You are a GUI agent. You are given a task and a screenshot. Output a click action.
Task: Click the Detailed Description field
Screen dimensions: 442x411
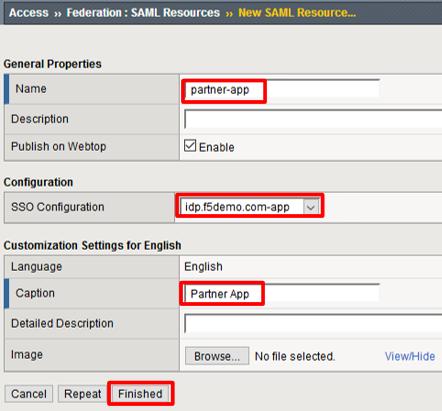click(313, 323)
